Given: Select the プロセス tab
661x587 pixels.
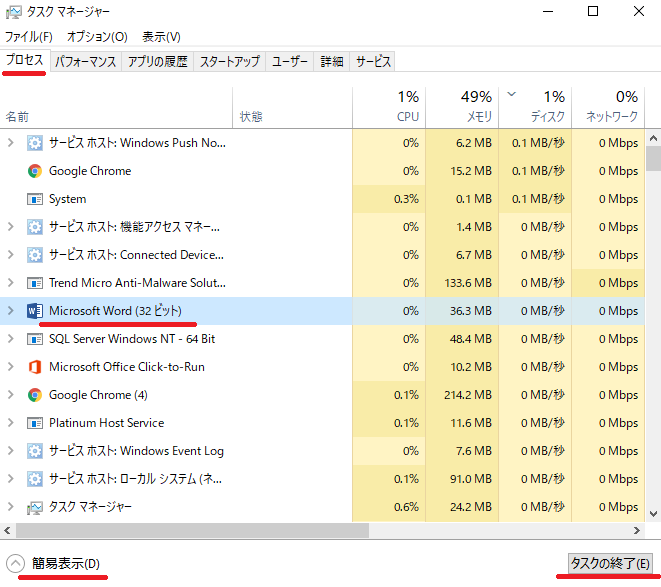Looking at the screenshot, I should [x=25, y=60].
